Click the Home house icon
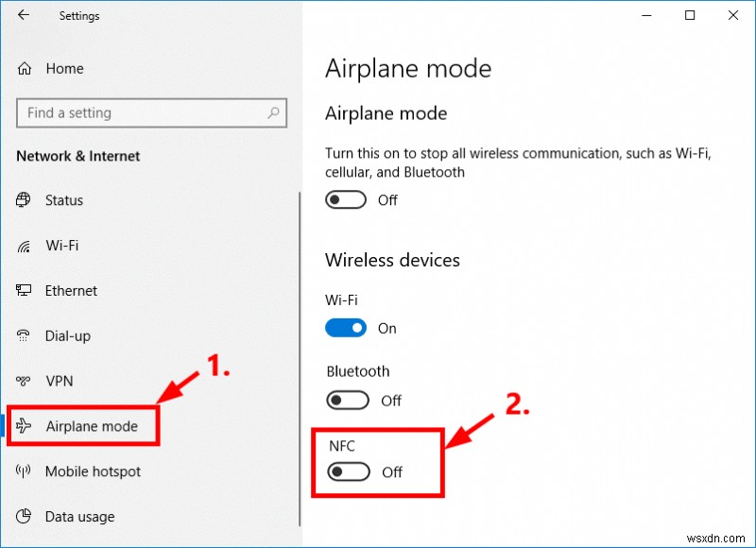Image resolution: width=756 pixels, height=548 pixels. (24, 68)
